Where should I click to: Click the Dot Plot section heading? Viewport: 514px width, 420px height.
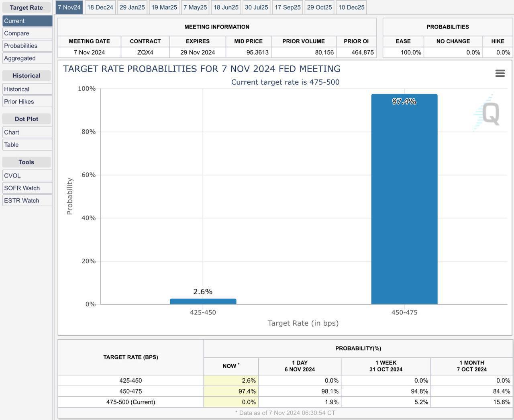[x=27, y=119]
